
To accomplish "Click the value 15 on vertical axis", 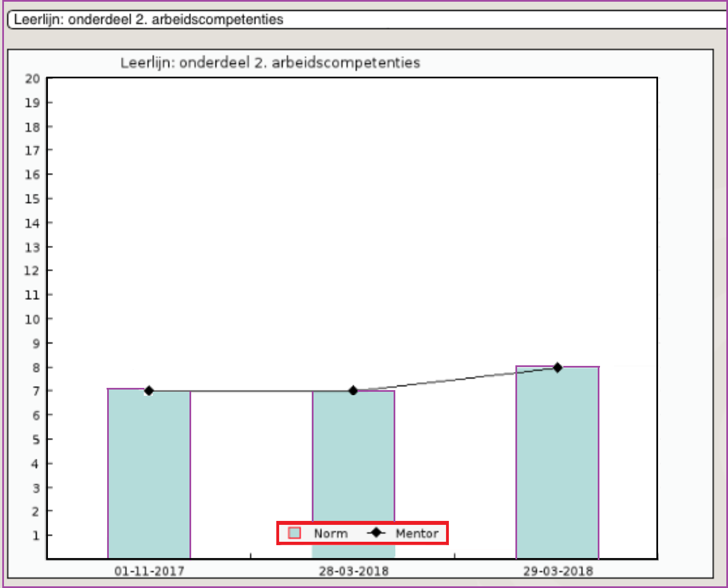I will (x=32, y=199).
